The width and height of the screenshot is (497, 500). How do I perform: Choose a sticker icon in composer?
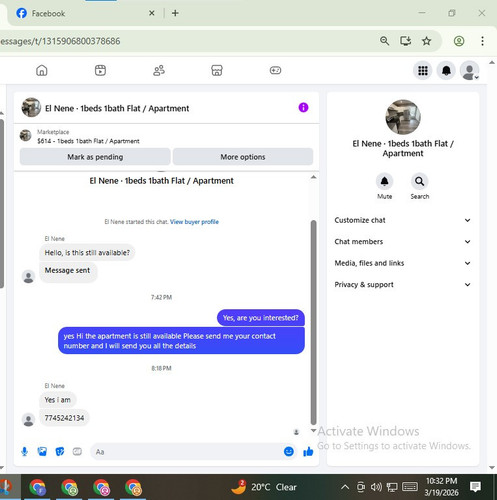pos(60,452)
